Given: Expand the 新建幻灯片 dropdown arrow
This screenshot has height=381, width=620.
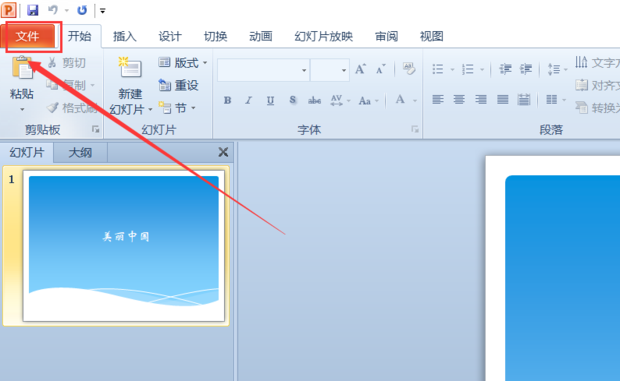Looking at the screenshot, I should point(150,109).
